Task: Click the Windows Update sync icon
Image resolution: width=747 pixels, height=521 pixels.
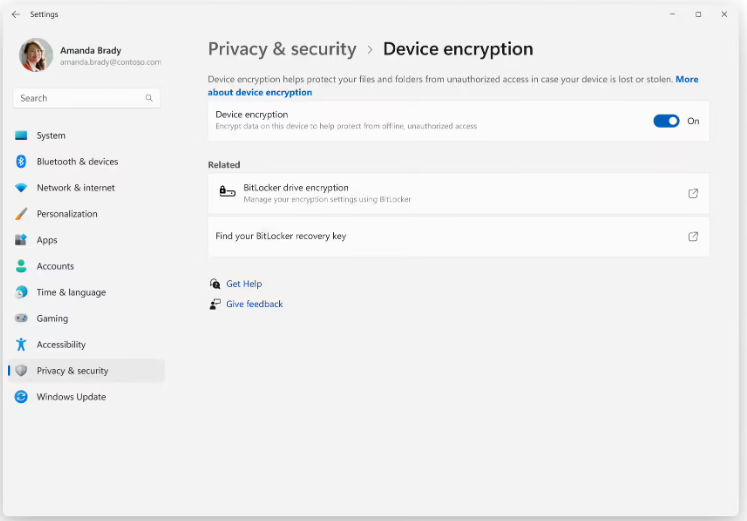Action: pos(21,397)
